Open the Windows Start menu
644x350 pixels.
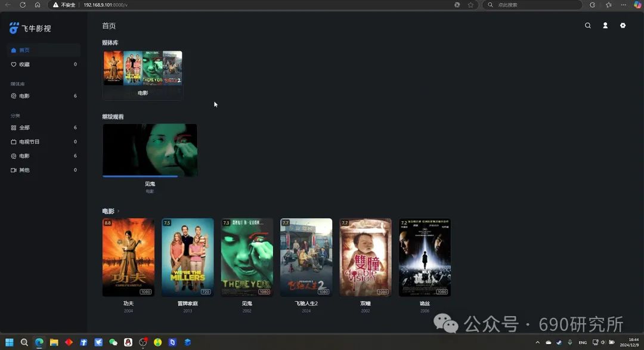[x=10, y=342]
